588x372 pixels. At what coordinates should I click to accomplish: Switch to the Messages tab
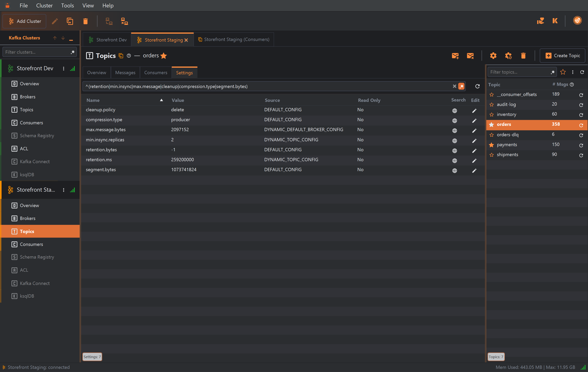click(125, 73)
